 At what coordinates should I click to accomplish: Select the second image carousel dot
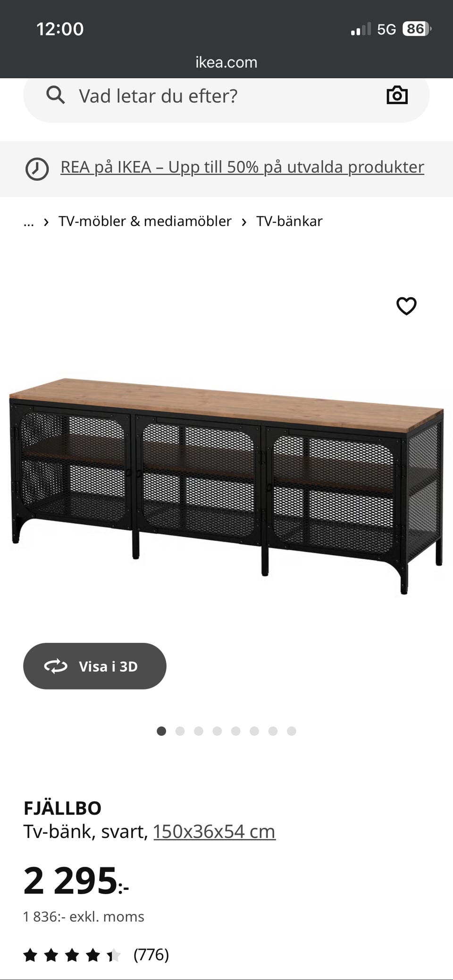180,731
